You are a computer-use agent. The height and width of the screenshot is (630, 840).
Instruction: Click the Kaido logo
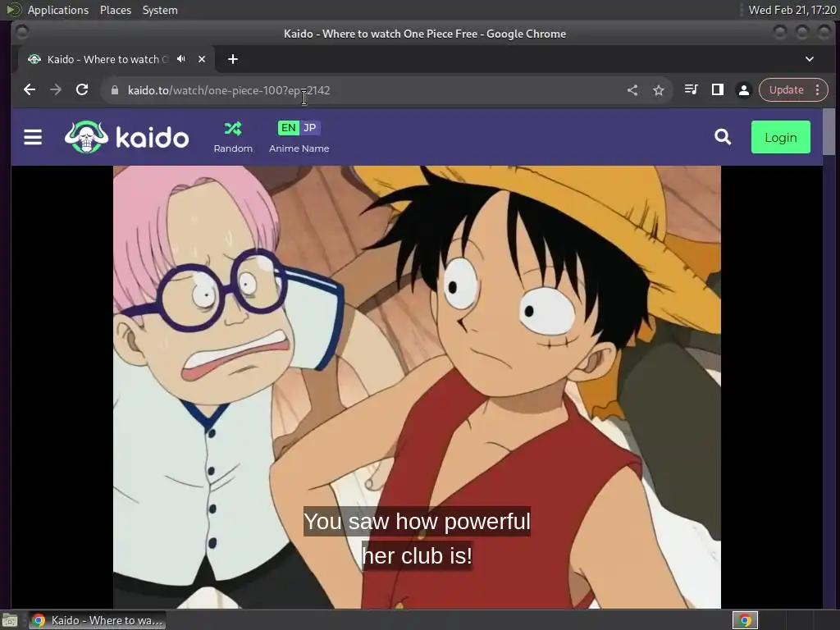[126, 137]
